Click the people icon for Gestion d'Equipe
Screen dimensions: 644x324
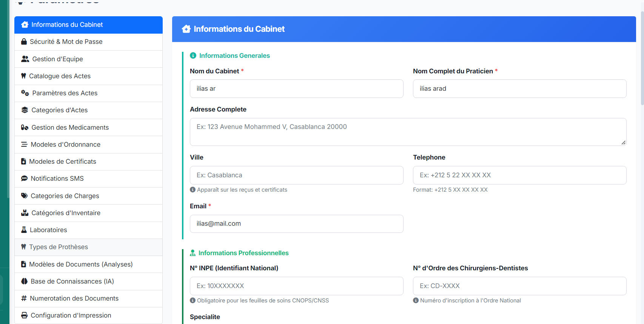point(25,59)
